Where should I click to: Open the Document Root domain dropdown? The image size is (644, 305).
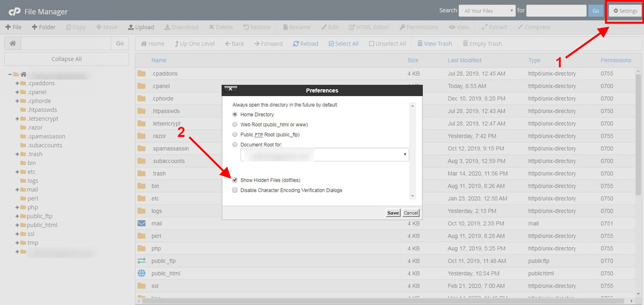325,155
